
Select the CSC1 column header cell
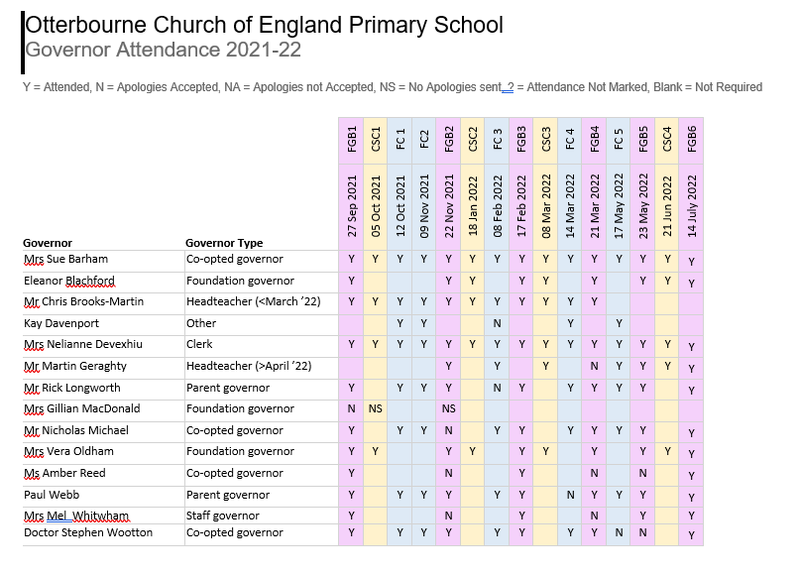376,141
